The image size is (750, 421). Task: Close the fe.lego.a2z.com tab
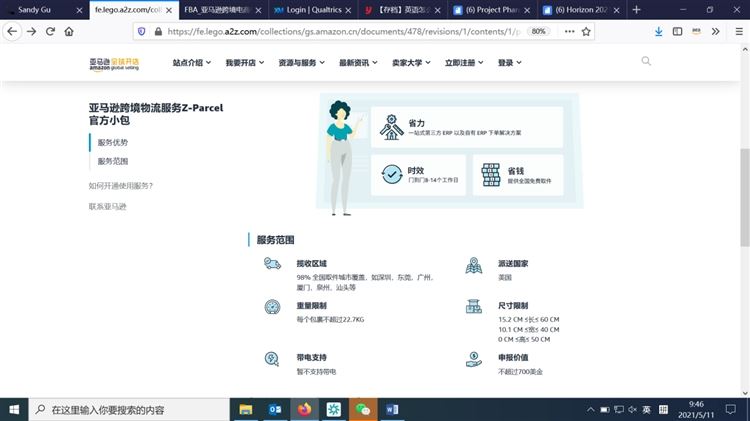(169, 10)
